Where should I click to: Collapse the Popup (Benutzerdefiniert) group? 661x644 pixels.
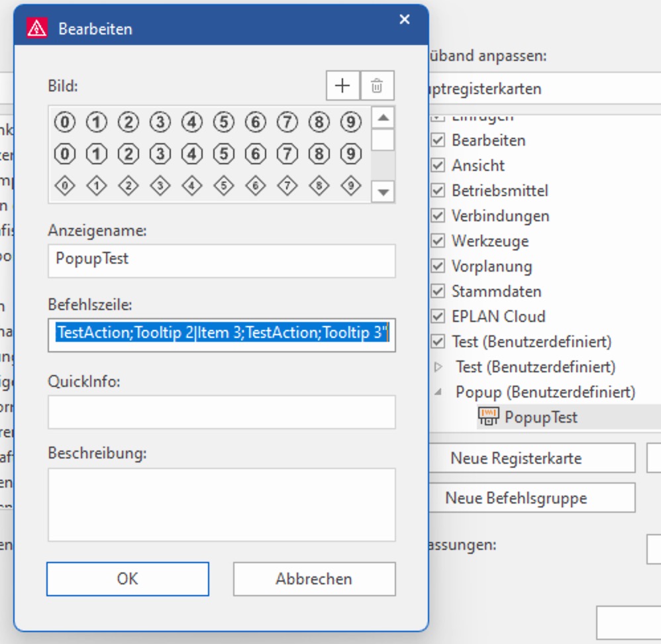[x=438, y=392]
